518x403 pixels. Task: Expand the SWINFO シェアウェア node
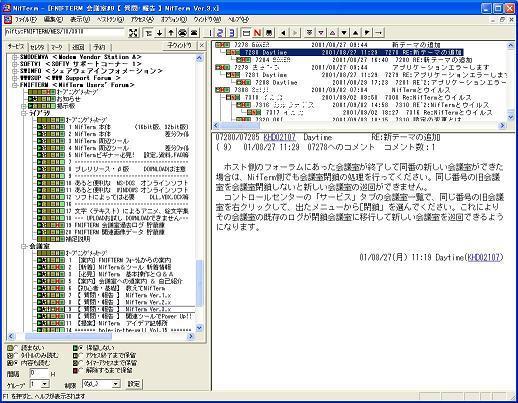click(x=15, y=71)
